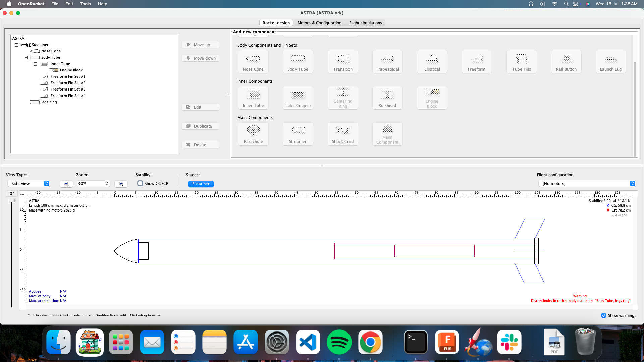Open Fusion 360 from the dock
The height and width of the screenshot is (362, 644).
[x=447, y=342]
